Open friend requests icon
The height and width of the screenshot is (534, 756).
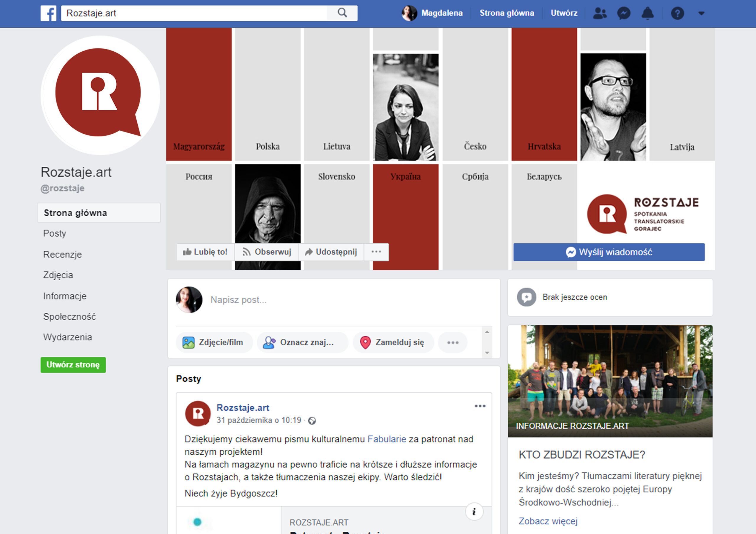[599, 13]
